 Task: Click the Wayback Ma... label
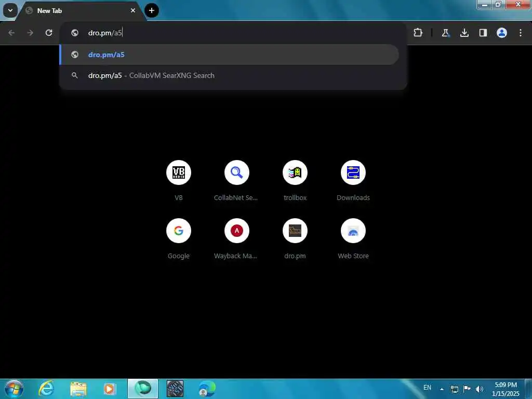click(235, 256)
